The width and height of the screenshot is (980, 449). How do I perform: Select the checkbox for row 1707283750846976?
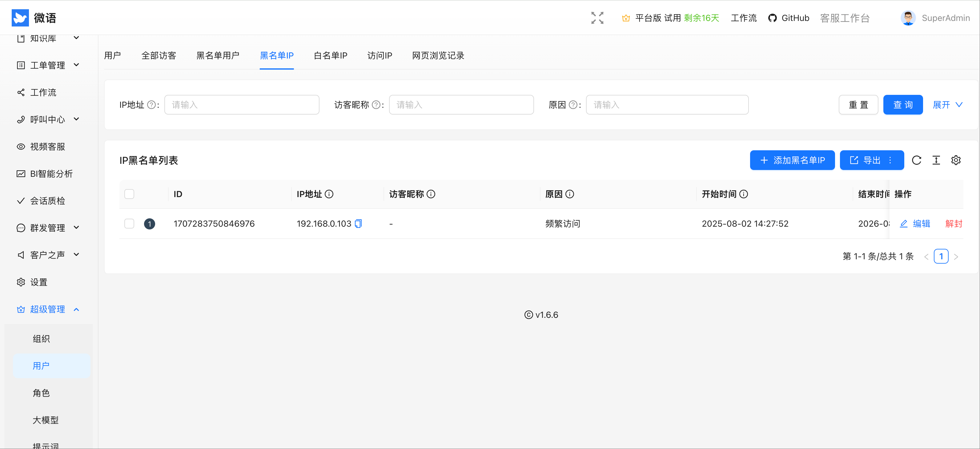pos(129,224)
